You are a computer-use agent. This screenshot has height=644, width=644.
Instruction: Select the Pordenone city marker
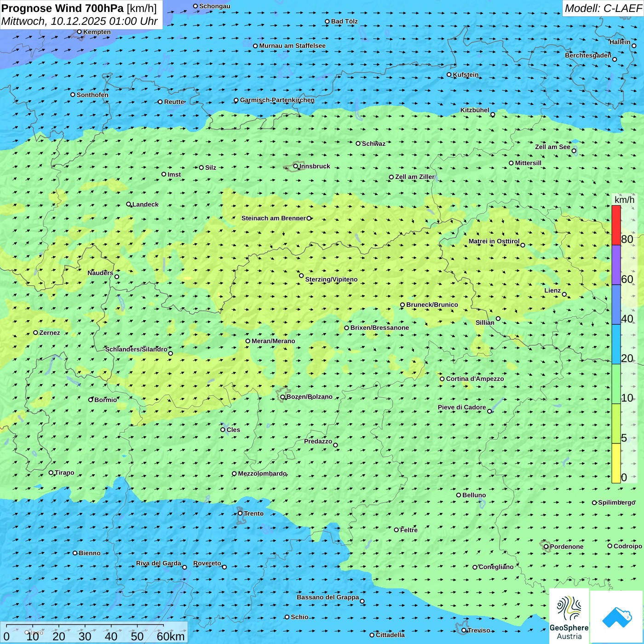click(546, 546)
